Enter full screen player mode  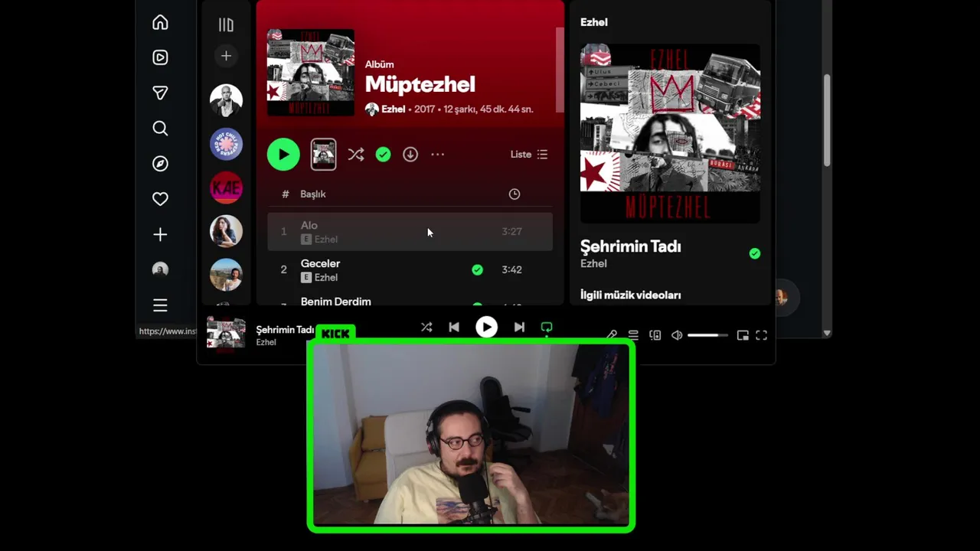tap(762, 335)
